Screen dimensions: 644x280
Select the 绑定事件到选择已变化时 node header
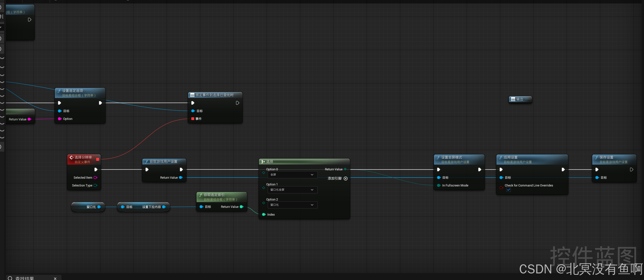click(x=214, y=95)
